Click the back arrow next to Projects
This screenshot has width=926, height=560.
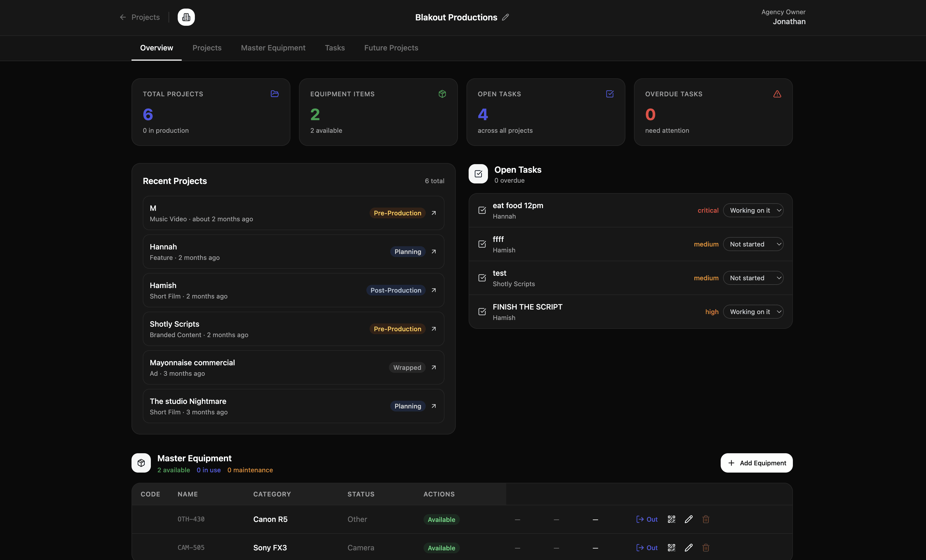[x=122, y=17]
